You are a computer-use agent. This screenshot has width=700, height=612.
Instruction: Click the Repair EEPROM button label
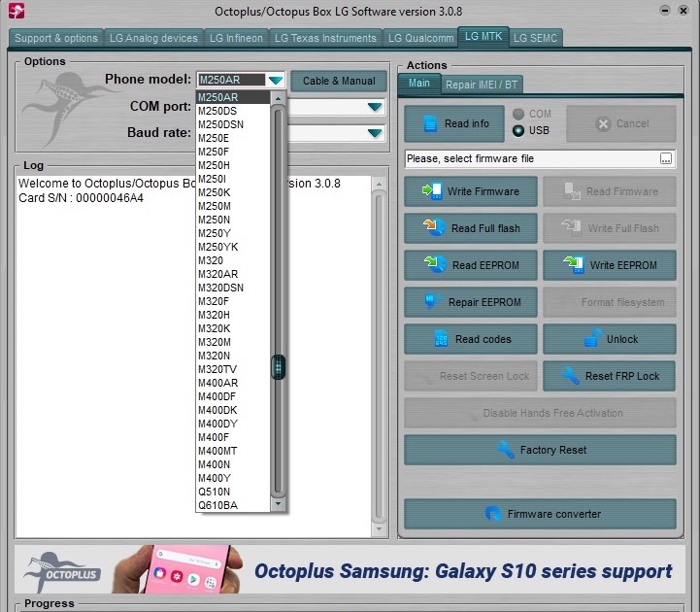pyautogui.click(x=484, y=302)
